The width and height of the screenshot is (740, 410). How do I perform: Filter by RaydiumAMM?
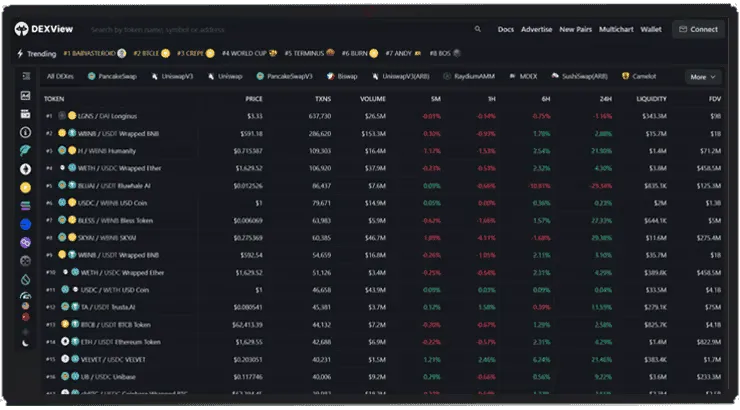pyautogui.click(x=469, y=76)
